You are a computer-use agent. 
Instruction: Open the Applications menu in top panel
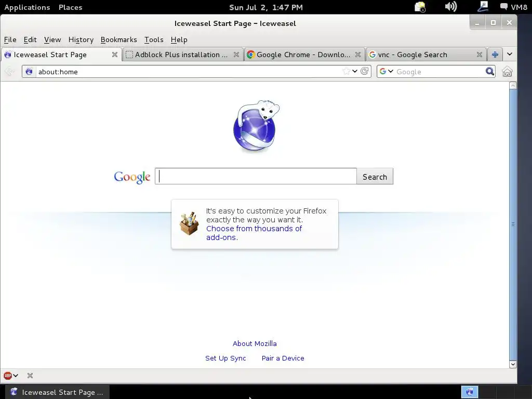(27, 7)
